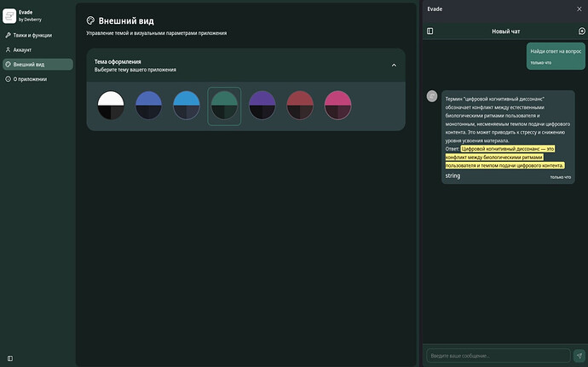The height and width of the screenshot is (367, 588).
Task: Start a new chat with plus icon
Action: click(581, 31)
